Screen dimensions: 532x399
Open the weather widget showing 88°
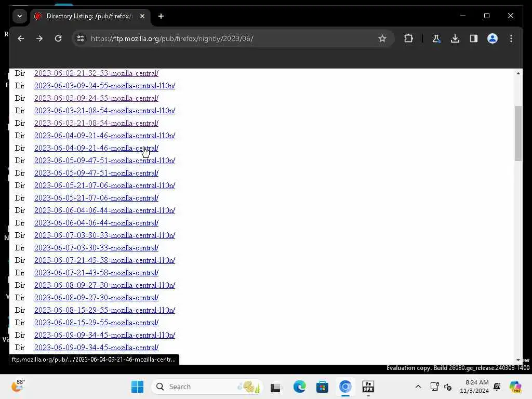pyautogui.click(x=18, y=386)
